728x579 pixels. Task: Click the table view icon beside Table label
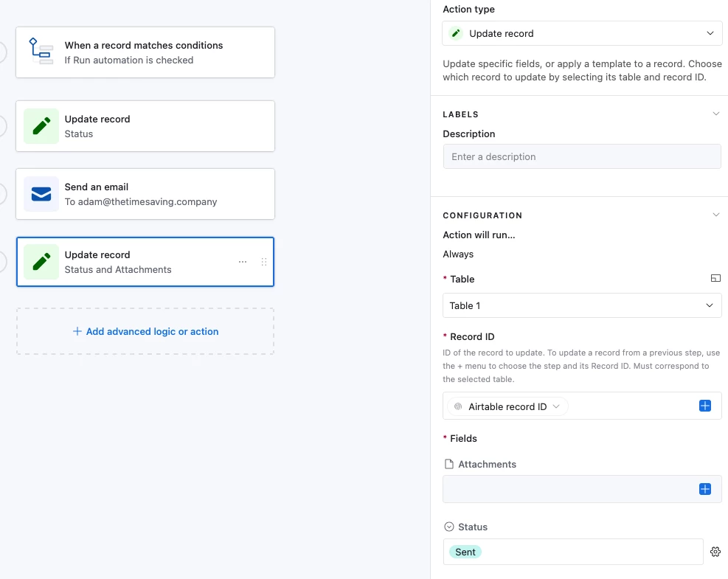[x=715, y=278]
